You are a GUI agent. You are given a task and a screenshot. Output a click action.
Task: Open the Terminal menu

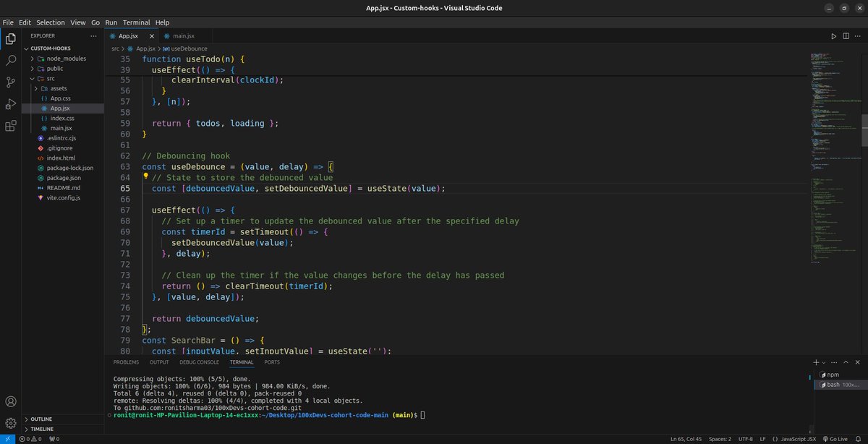point(137,22)
